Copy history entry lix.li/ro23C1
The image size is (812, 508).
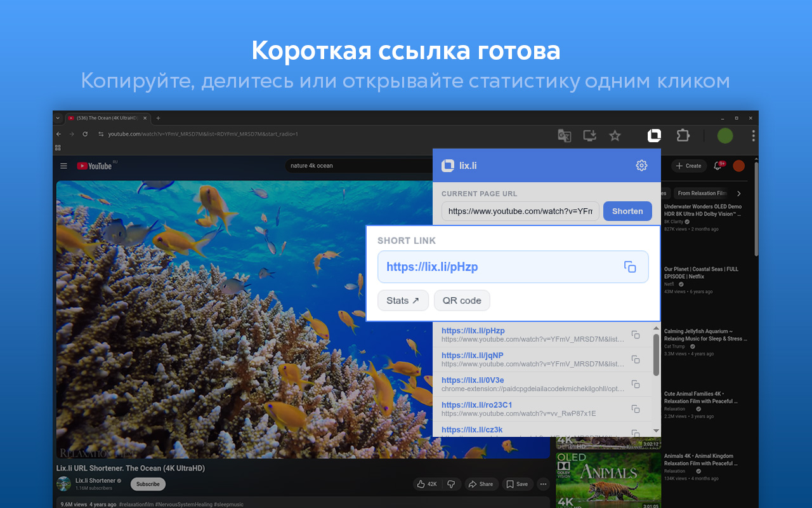[635, 409]
